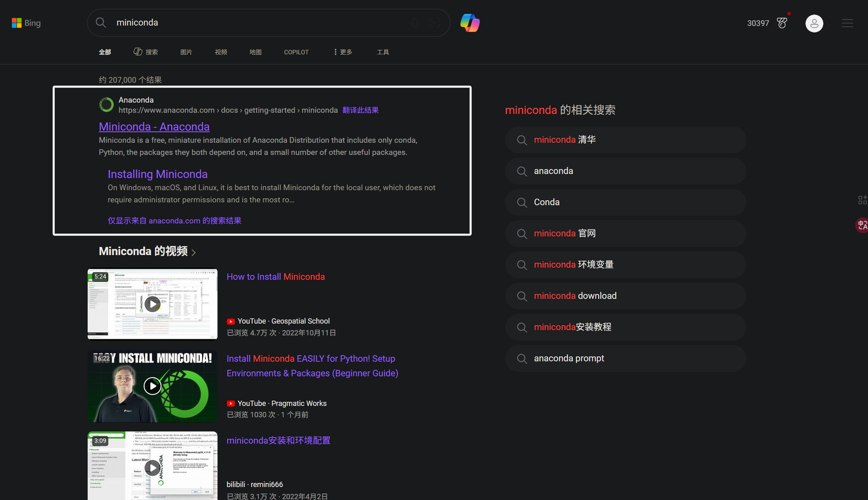Open How to Install Miniconda video title
This screenshot has height=500, width=868.
click(x=276, y=277)
